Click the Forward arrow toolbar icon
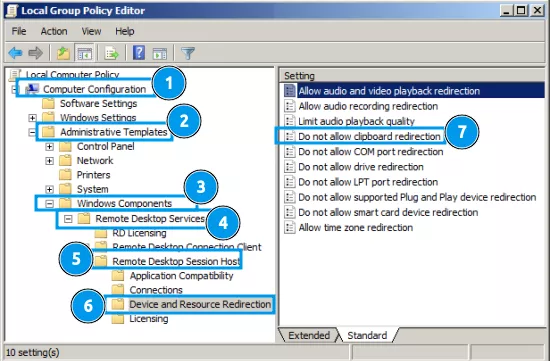The width and height of the screenshot is (550, 361). [35, 53]
